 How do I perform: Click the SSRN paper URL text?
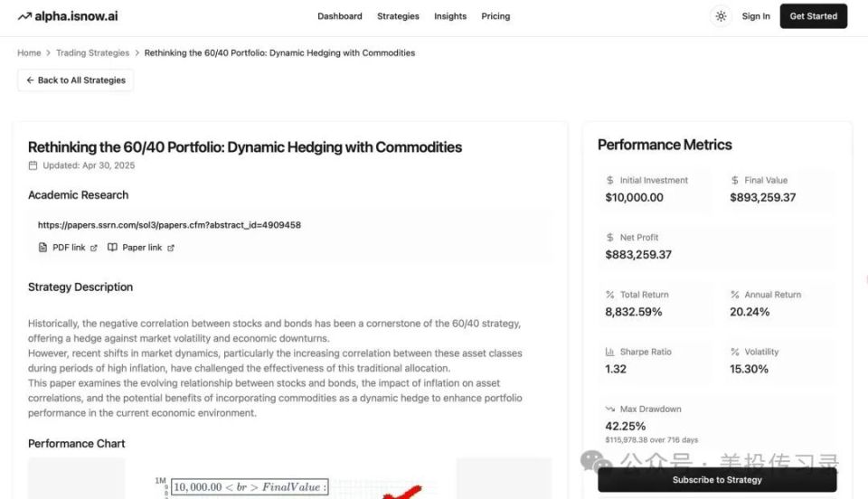(169, 225)
